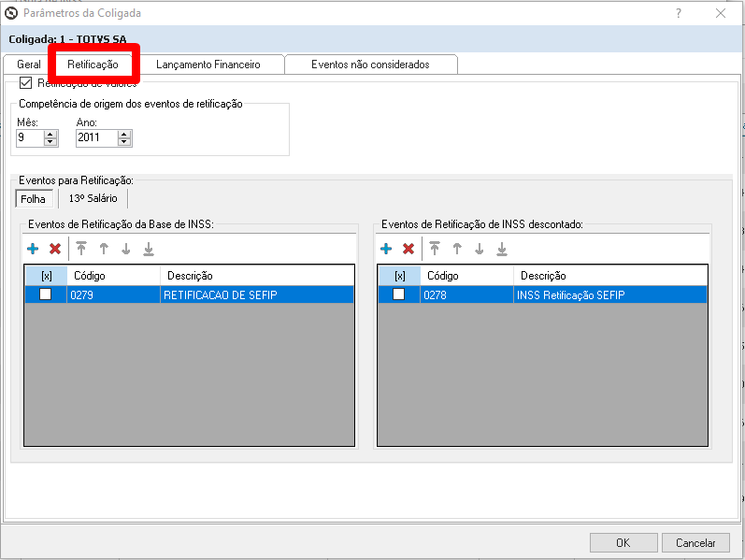Confirm with the OK button
This screenshot has width=745, height=560.
tap(623, 542)
